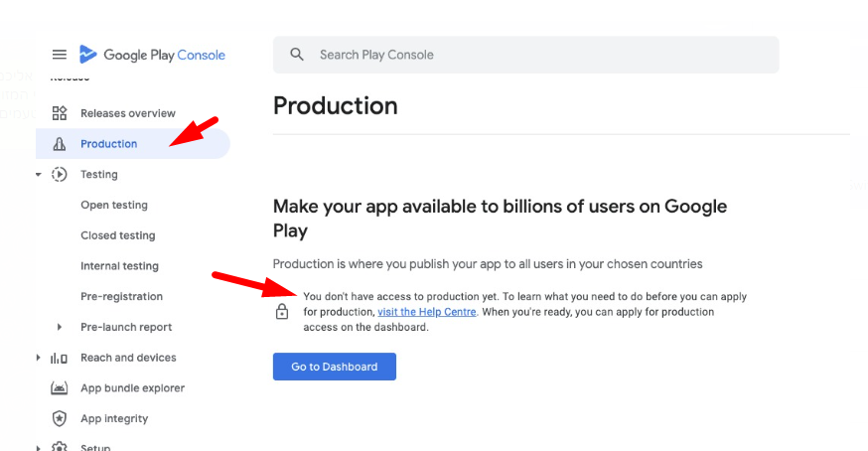
Task: Open Pre-registration menu item
Action: coord(121,297)
